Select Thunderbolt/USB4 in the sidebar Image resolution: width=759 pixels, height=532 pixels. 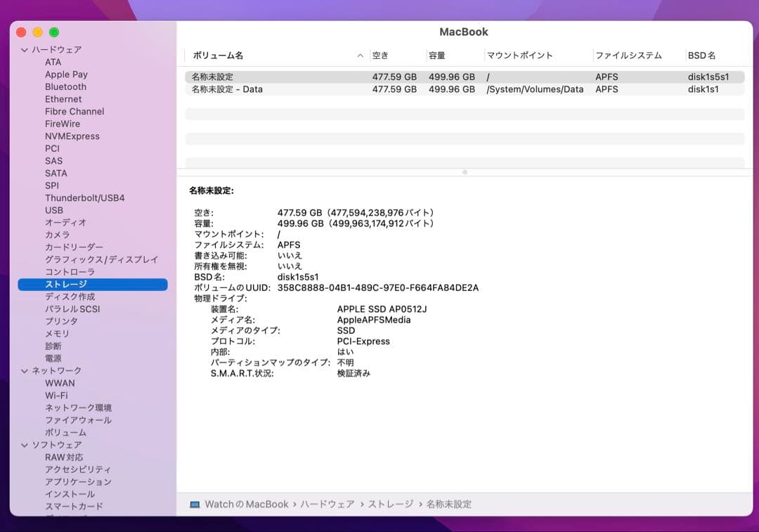pos(84,198)
